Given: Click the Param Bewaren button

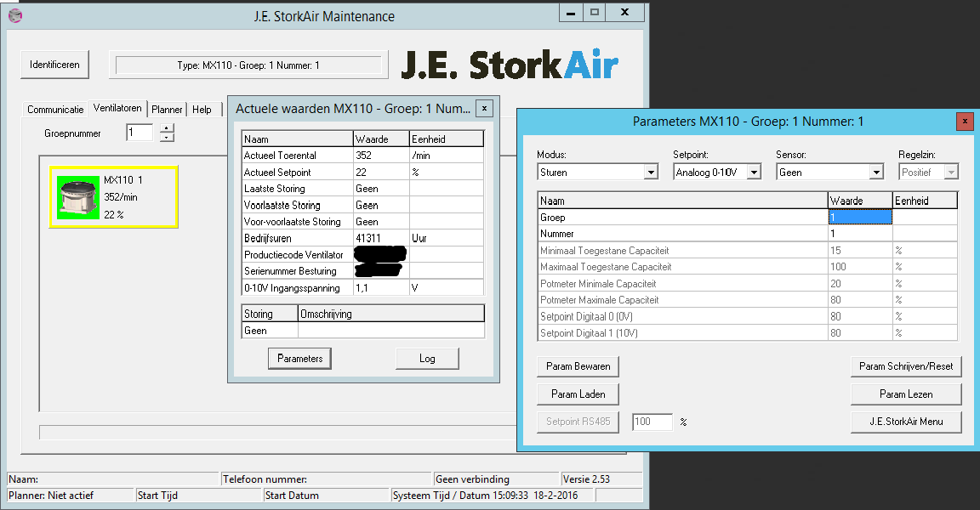Looking at the screenshot, I should click(578, 366).
